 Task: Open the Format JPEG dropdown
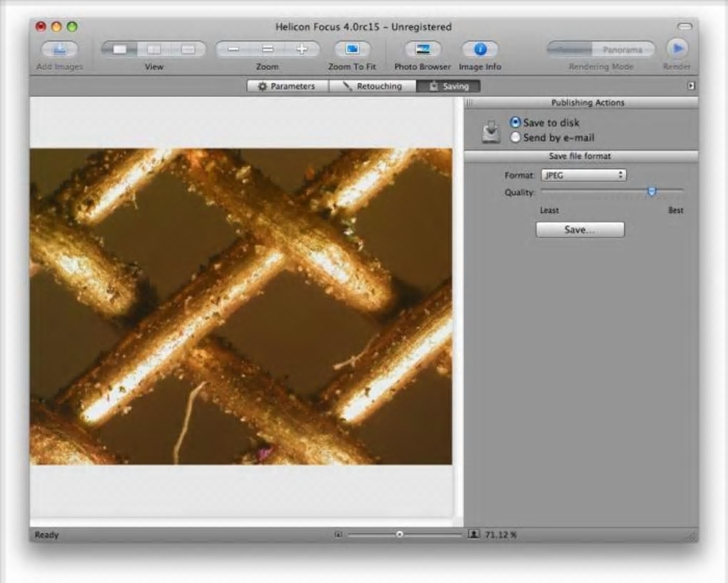(x=583, y=175)
